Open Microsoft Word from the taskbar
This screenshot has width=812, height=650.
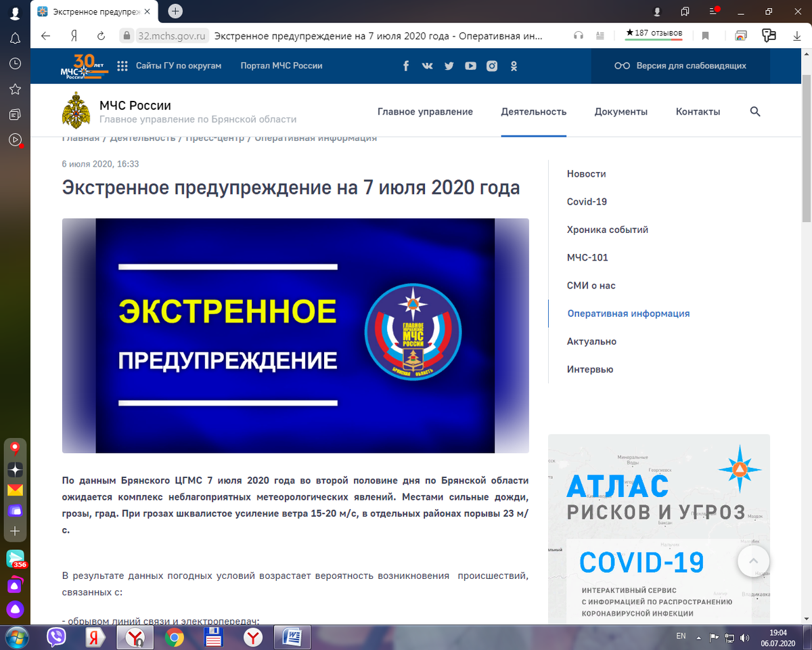tap(292, 637)
